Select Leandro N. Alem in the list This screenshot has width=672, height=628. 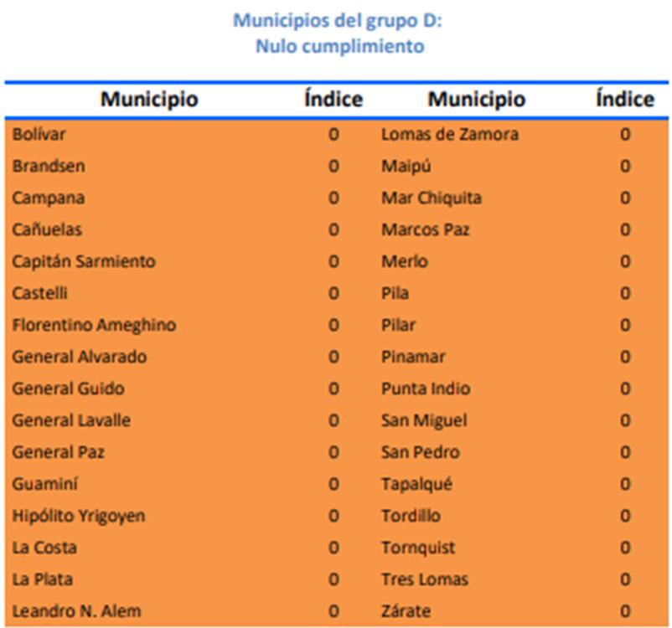tap(76, 610)
